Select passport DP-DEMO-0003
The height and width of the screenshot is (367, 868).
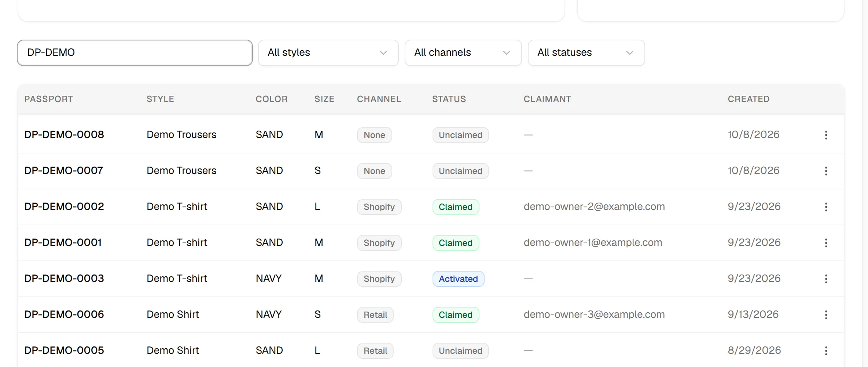[64, 279]
